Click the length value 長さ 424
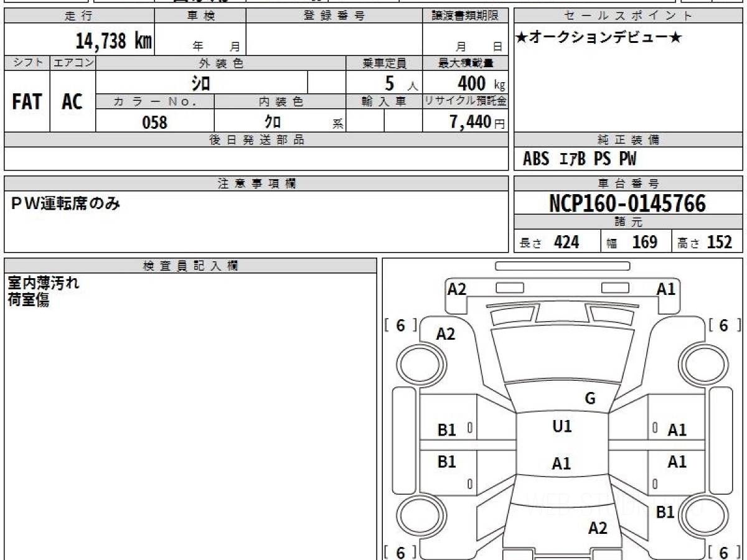 click(550, 243)
